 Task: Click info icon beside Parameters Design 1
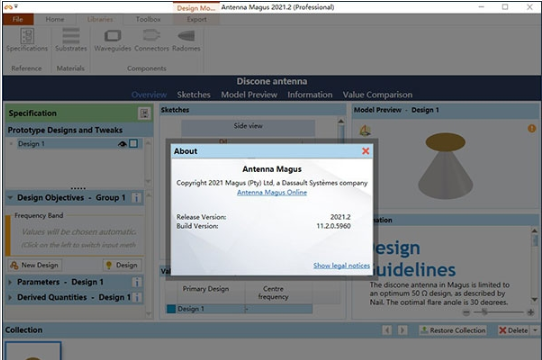click(x=137, y=282)
